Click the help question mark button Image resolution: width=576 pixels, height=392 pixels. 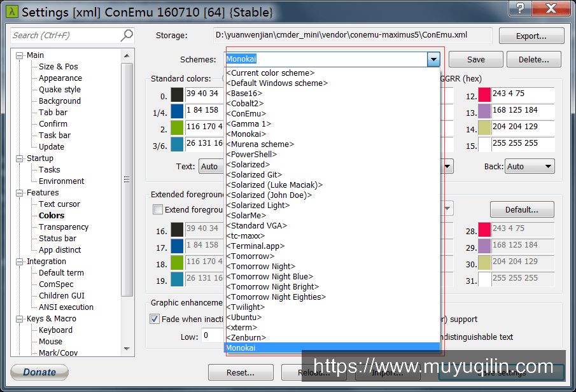520,8
